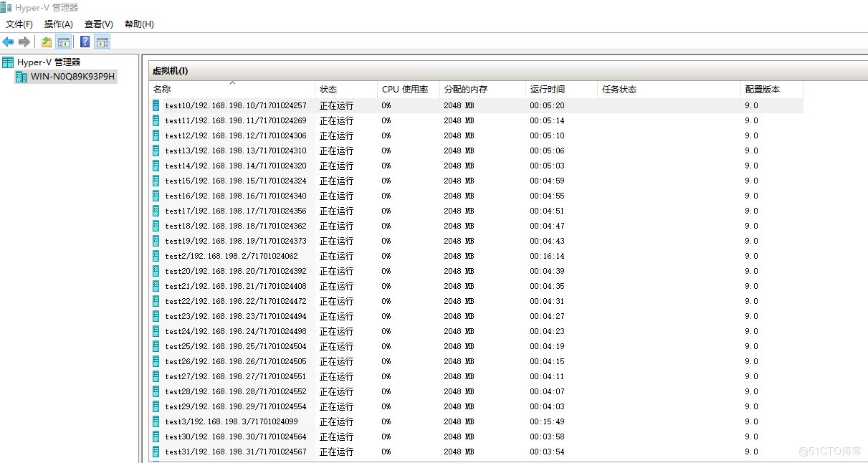This screenshot has height=463, width=868.
Task: Click the VM icon beside test23
Action: click(156, 316)
